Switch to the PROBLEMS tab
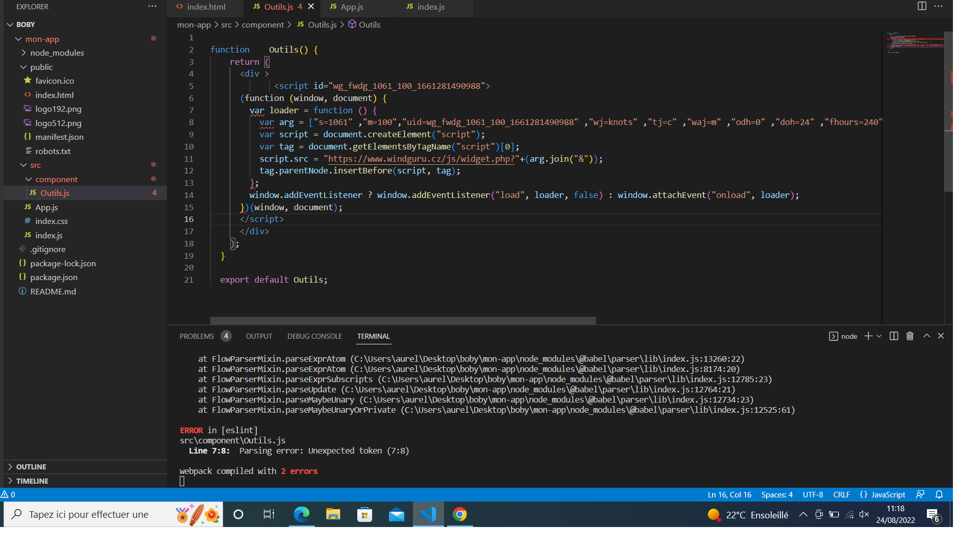This screenshot has height=551, width=980. pos(197,336)
